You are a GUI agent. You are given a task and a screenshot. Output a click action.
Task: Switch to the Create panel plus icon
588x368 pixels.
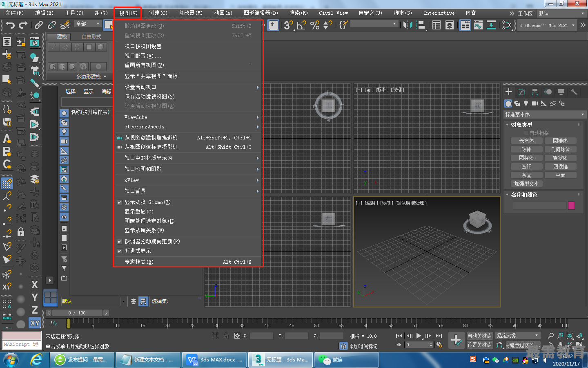(509, 92)
